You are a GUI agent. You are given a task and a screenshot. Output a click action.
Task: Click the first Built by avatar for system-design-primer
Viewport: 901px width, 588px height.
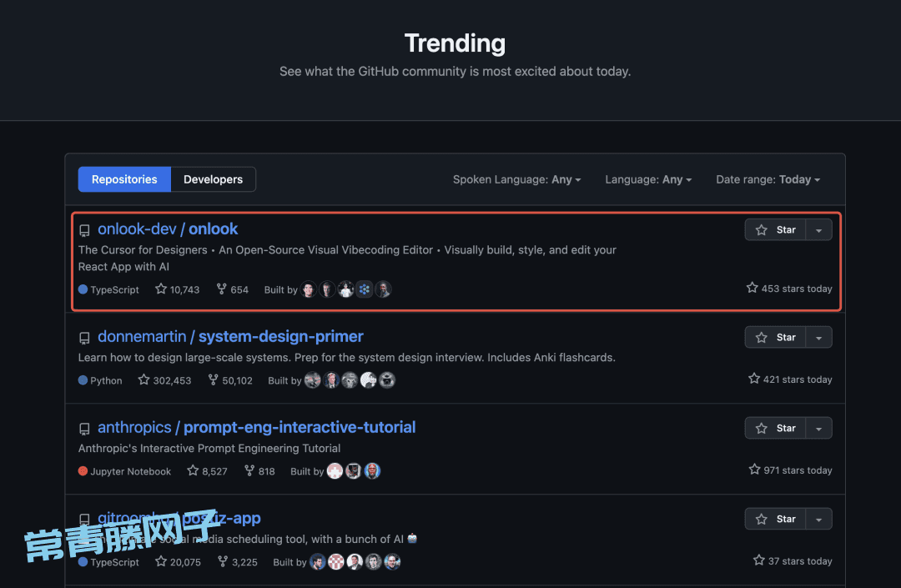pyautogui.click(x=313, y=380)
